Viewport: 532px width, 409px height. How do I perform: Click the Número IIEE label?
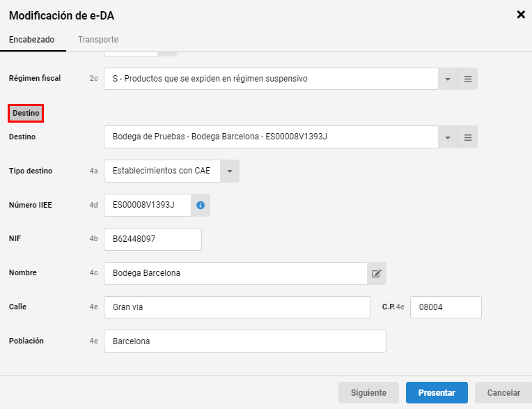30,205
